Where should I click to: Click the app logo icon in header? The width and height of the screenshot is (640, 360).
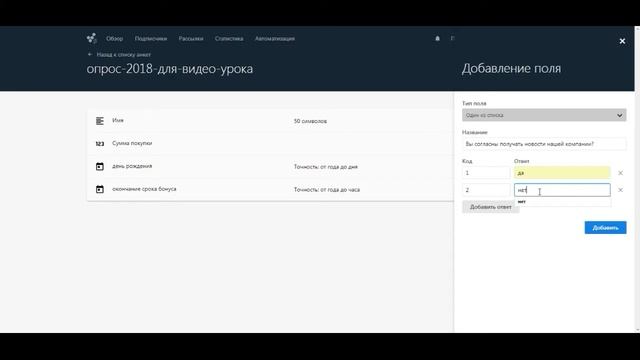pos(91,38)
